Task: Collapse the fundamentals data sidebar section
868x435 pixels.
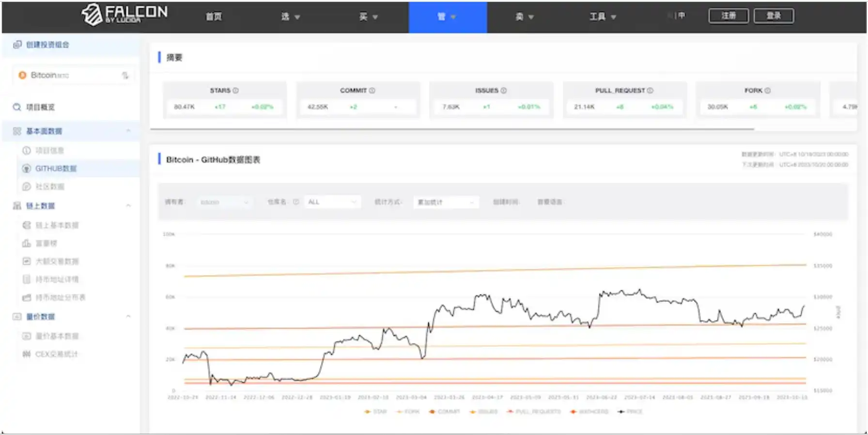Action: pos(128,131)
